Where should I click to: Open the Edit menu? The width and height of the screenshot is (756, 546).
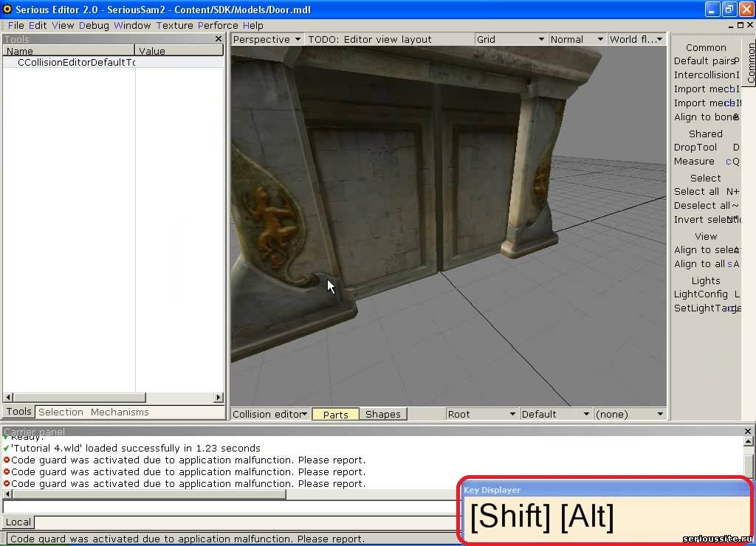tap(38, 26)
